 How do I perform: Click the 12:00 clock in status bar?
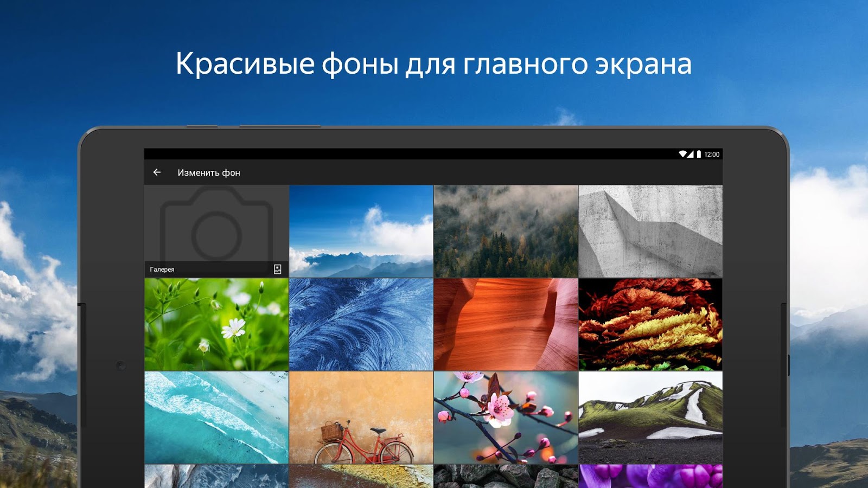712,155
